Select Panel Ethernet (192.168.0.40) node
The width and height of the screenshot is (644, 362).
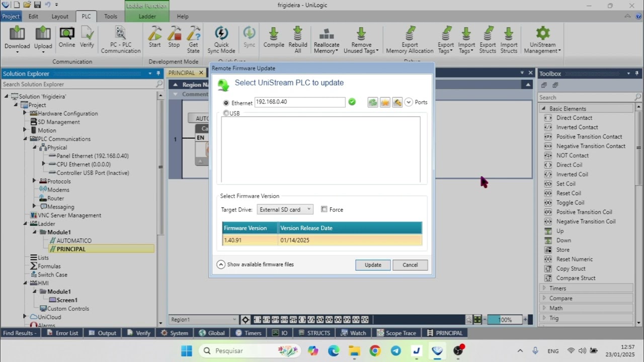pyautogui.click(x=93, y=156)
